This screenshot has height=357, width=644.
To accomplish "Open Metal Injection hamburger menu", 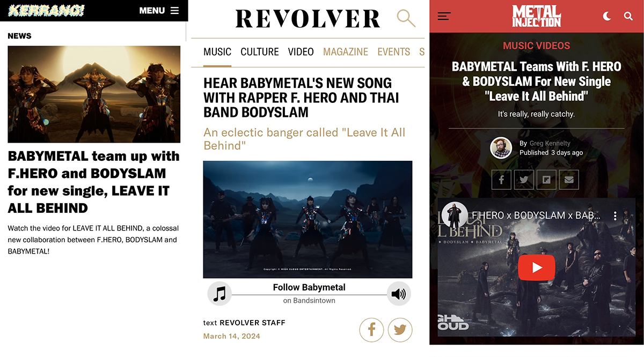I will tap(444, 17).
